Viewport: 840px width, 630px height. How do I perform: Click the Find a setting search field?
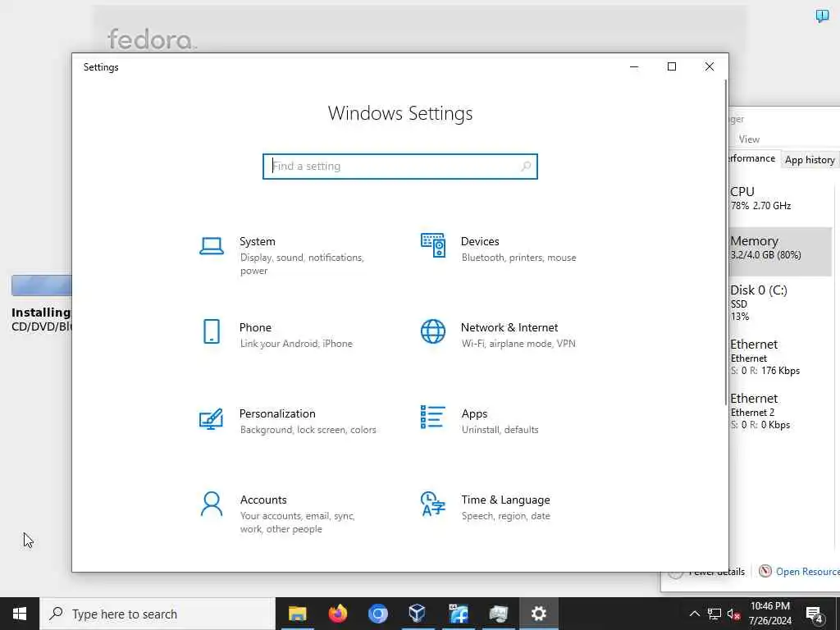400,167
